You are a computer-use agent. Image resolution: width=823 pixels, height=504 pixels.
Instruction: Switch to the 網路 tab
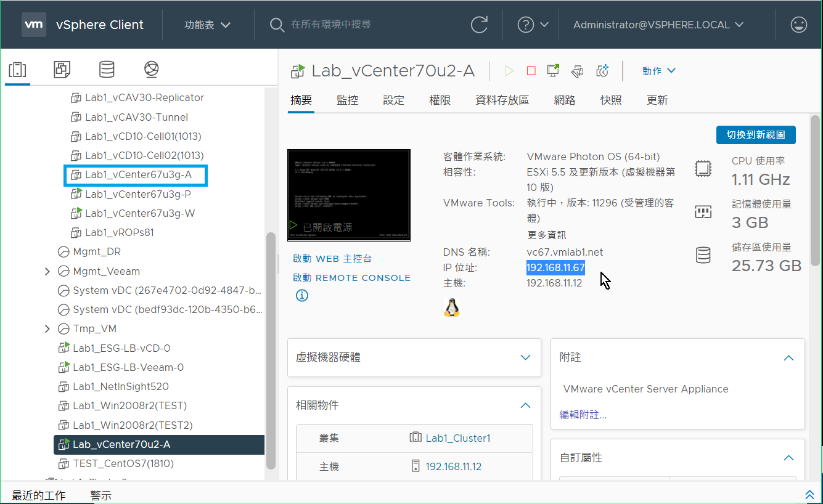pos(565,100)
